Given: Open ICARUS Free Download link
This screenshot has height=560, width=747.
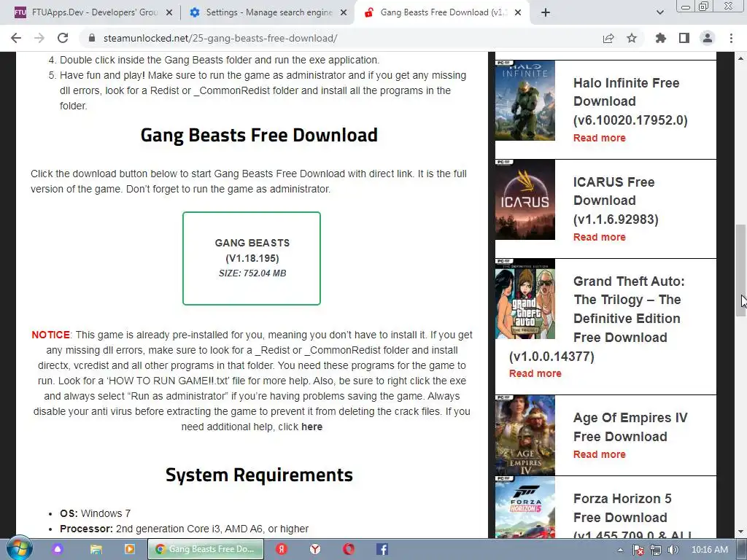Looking at the screenshot, I should (616, 201).
